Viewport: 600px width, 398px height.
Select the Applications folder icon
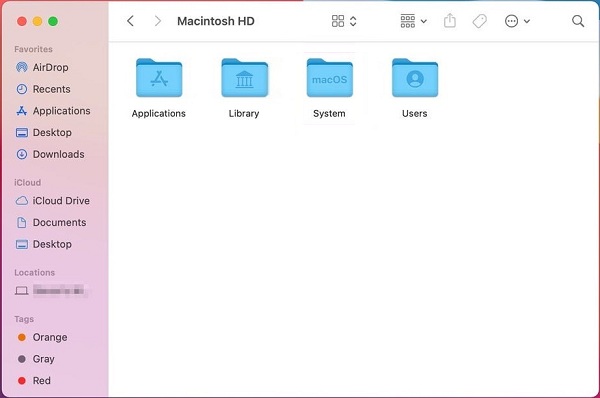pos(159,78)
